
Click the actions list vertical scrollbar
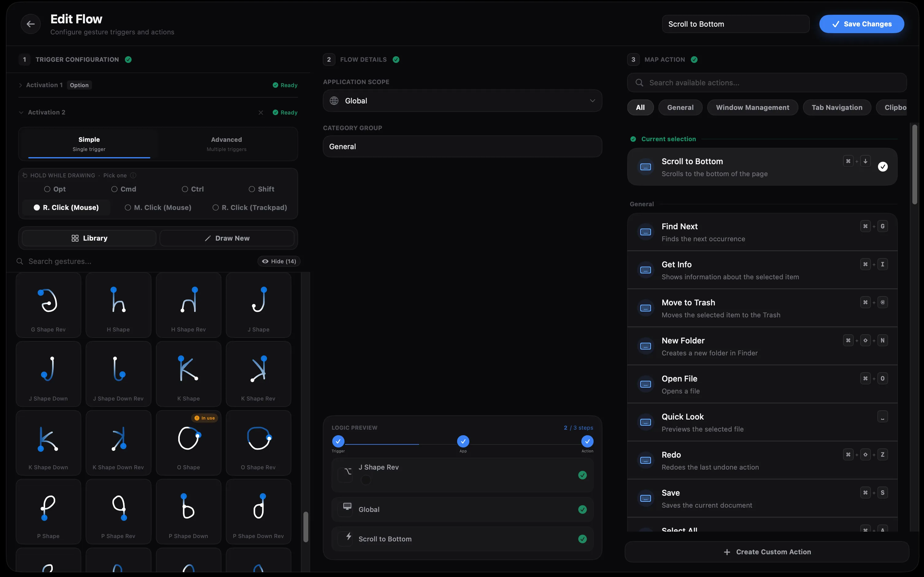coord(914,165)
